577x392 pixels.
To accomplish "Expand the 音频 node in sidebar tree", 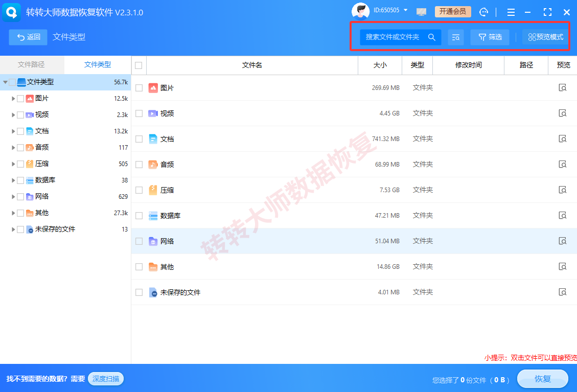I will (13, 148).
